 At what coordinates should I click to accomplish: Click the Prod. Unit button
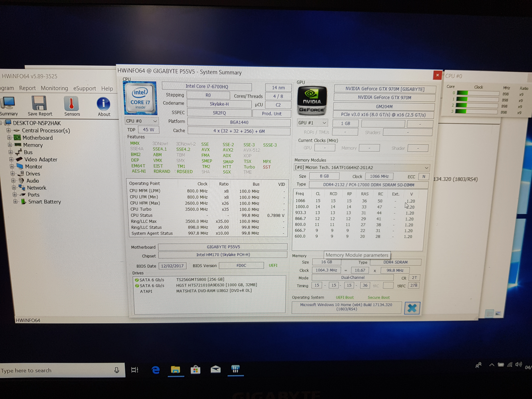272,113
